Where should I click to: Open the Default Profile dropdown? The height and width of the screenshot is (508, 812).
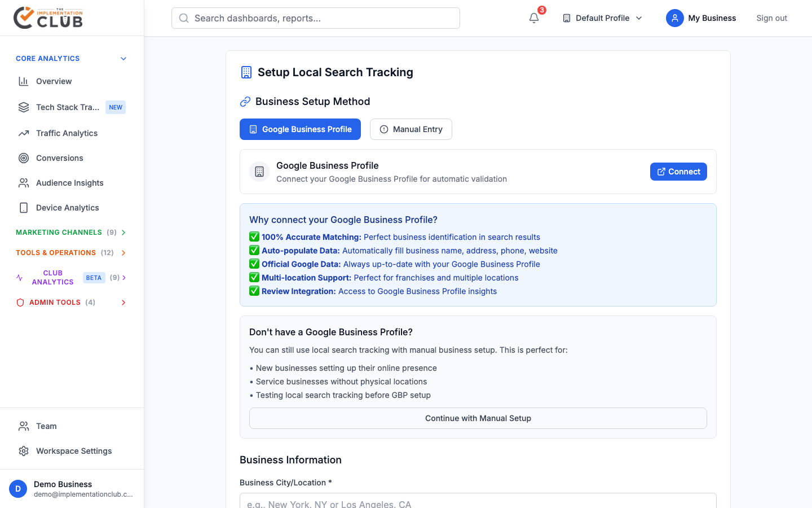point(602,18)
